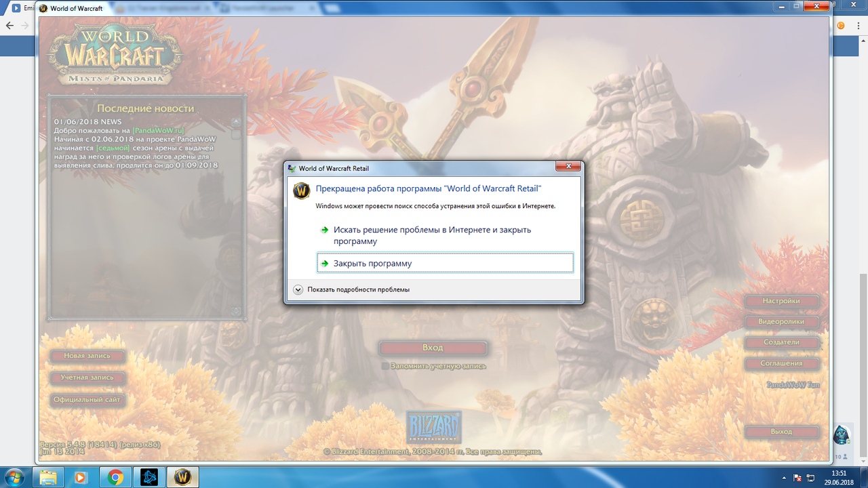Click the 'Последние новости' heading
The height and width of the screenshot is (488, 868).
pos(146,108)
